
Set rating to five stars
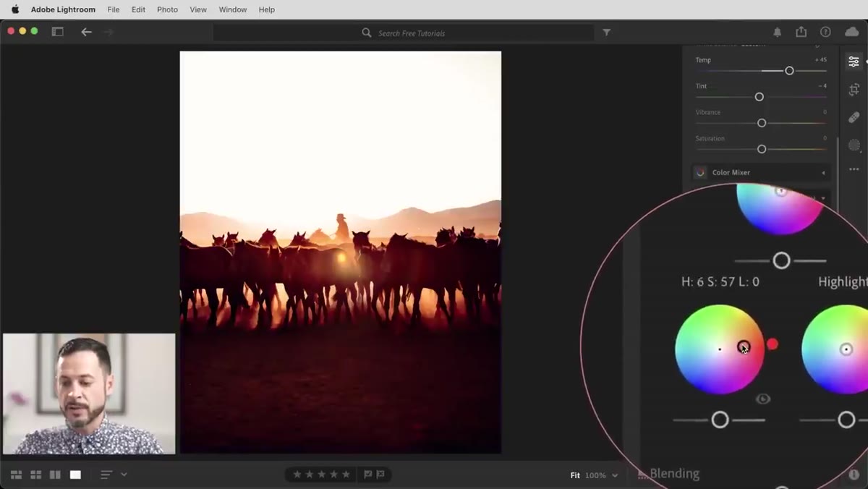[x=346, y=475]
